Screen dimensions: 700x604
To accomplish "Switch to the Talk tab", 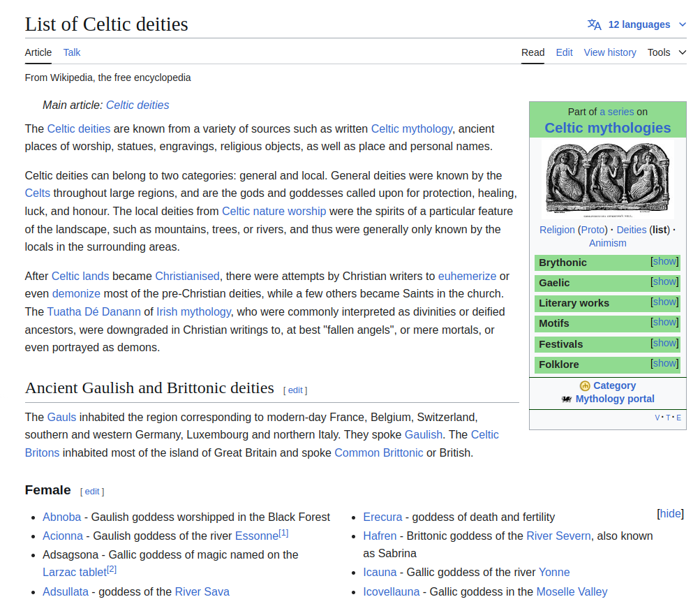I will pyautogui.click(x=71, y=52).
